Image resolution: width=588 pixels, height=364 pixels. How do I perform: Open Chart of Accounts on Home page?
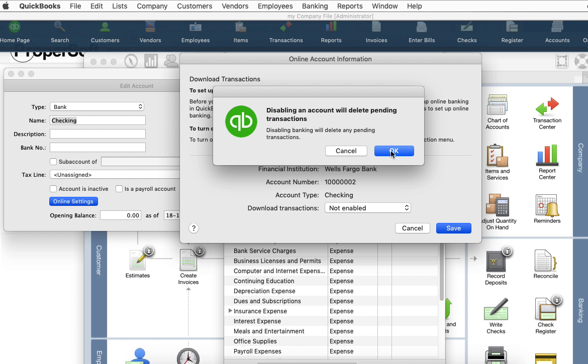[x=497, y=112]
